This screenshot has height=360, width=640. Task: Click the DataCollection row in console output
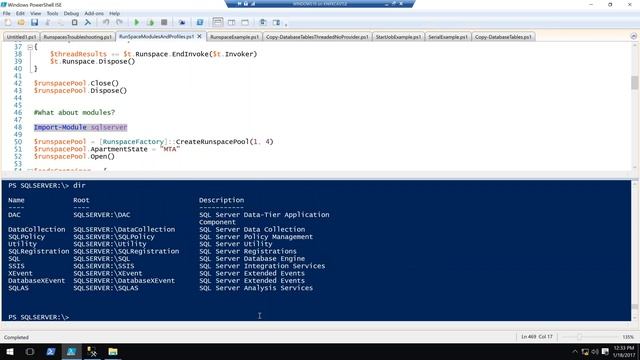tap(157, 229)
